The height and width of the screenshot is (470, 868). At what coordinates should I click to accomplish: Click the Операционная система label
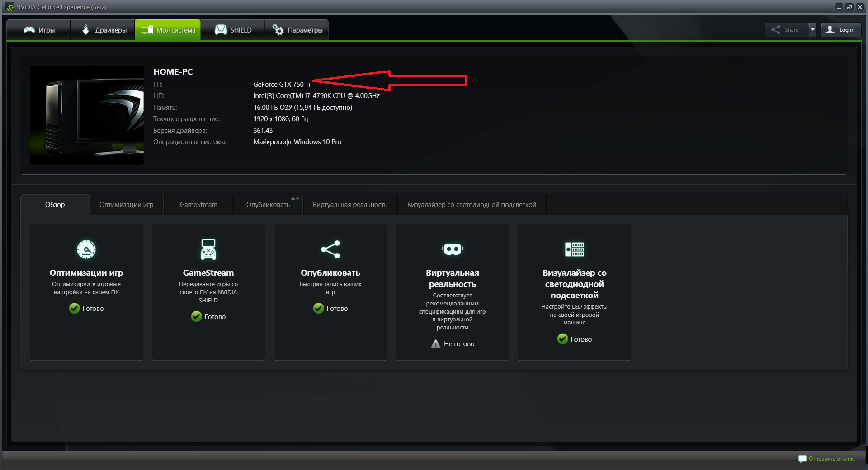pyautogui.click(x=190, y=142)
